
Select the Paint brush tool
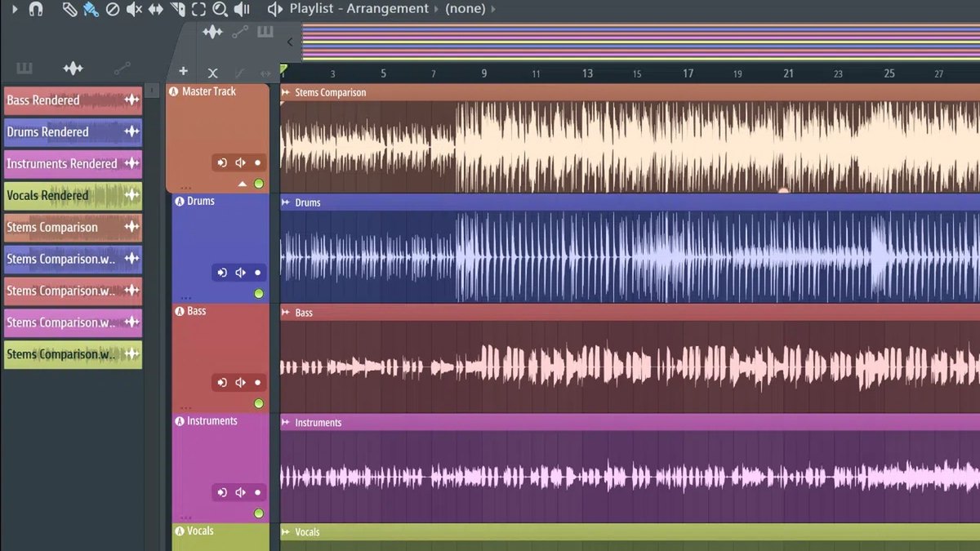click(x=91, y=10)
